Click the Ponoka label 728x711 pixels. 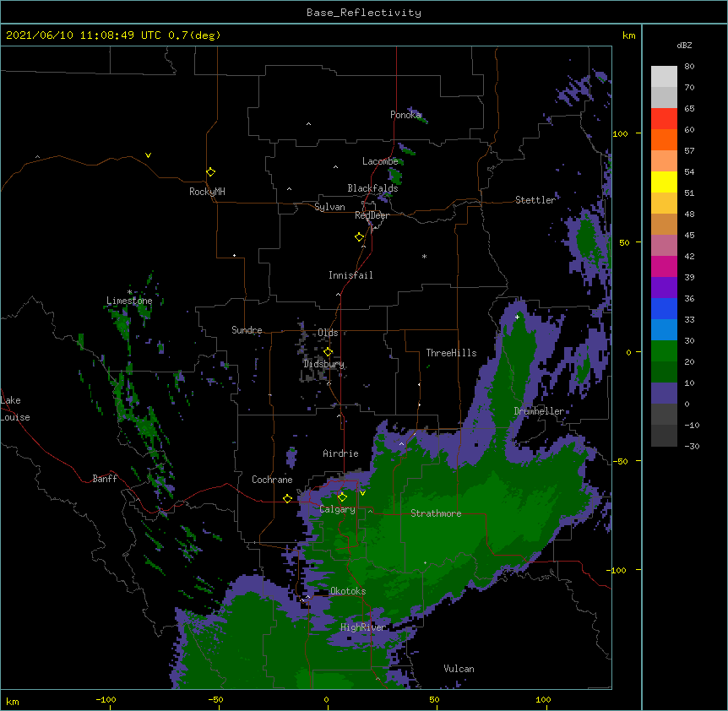tap(405, 115)
